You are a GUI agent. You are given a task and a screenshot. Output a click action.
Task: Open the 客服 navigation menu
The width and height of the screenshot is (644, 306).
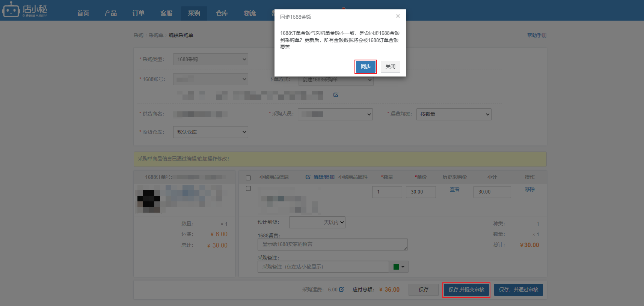click(x=166, y=13)
